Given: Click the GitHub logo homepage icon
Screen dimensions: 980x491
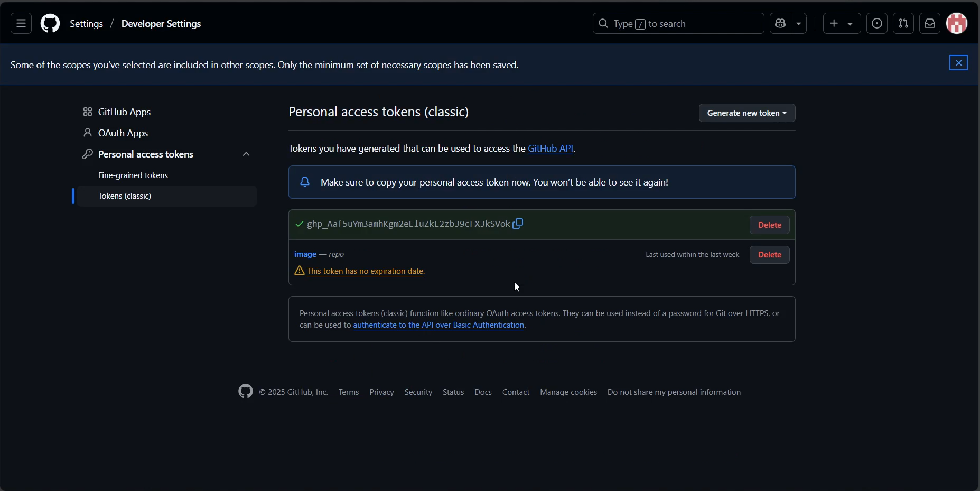Looking at the screenshot, I should click(x=50, y=23).
